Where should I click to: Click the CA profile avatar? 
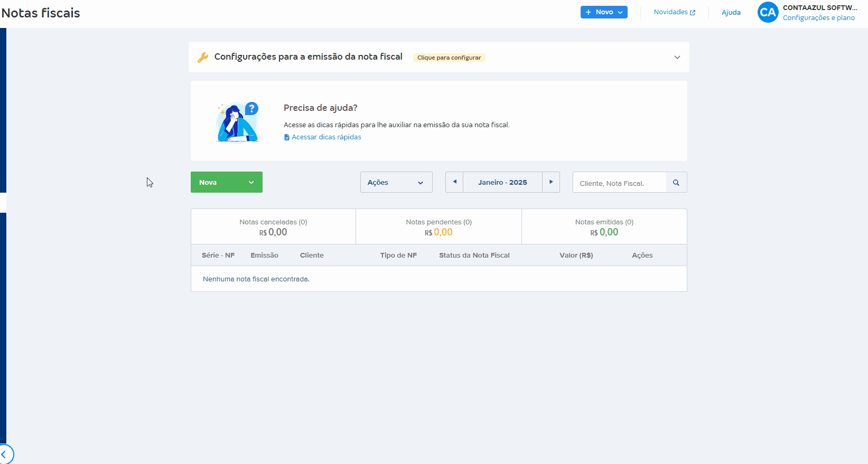click(x=768, y=13)
